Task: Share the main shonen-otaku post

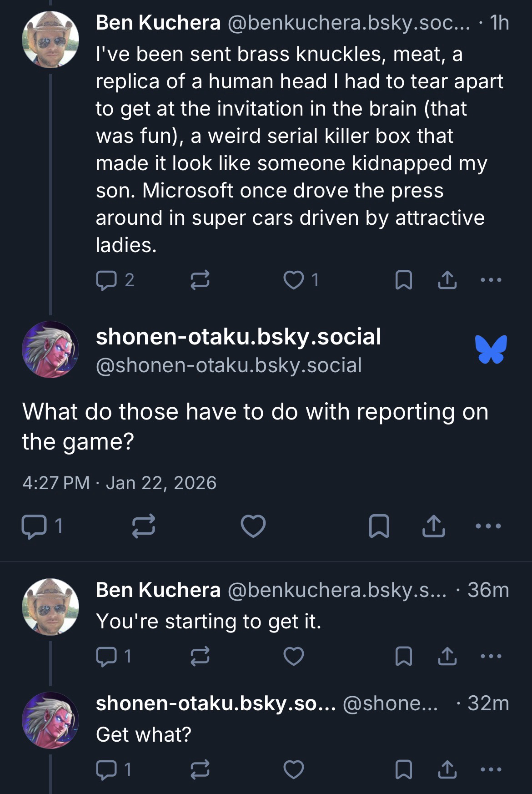Action: pyautogui.click(x=433, y=526)
